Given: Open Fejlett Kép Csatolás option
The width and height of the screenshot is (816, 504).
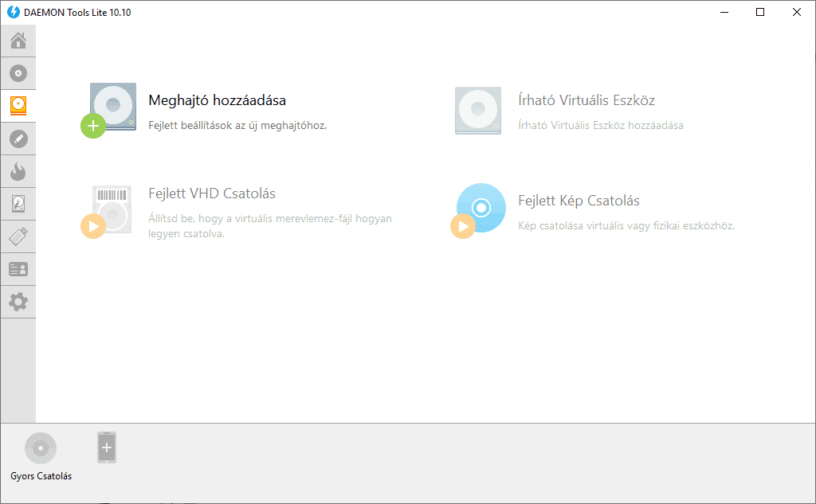Looking at the screenshot, I should point(579,201).
